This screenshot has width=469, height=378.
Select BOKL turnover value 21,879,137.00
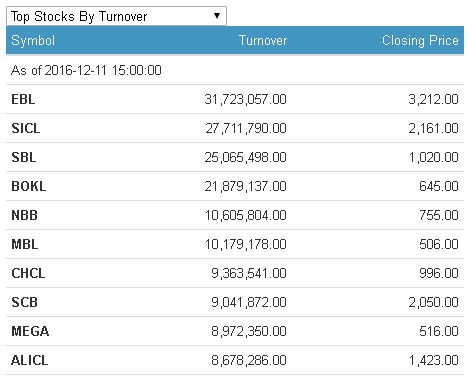pyautogui.click(x=245, y=186)
